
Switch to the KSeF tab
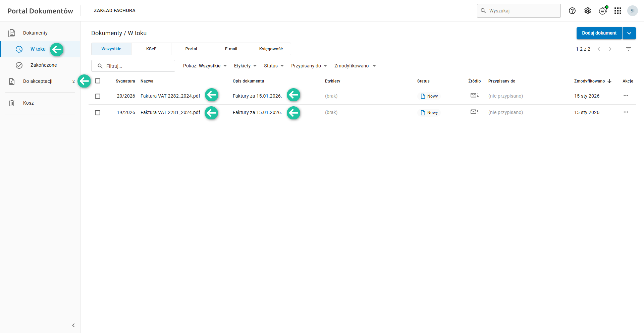point(151,49)
